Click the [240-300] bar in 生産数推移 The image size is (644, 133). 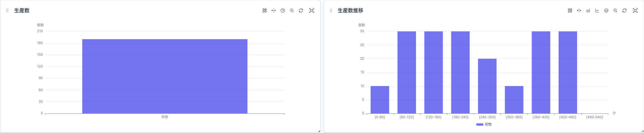(487, 86)
